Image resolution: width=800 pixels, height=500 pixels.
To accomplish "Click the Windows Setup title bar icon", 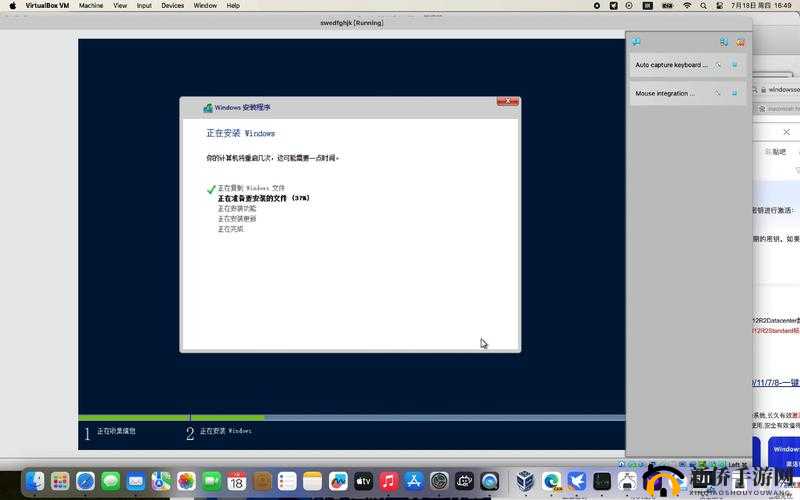I will [208, 108].
